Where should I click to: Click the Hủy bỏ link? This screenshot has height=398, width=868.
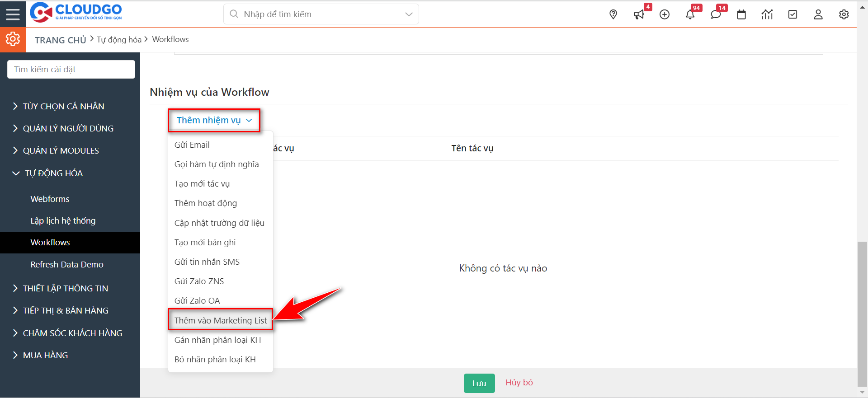519,383
